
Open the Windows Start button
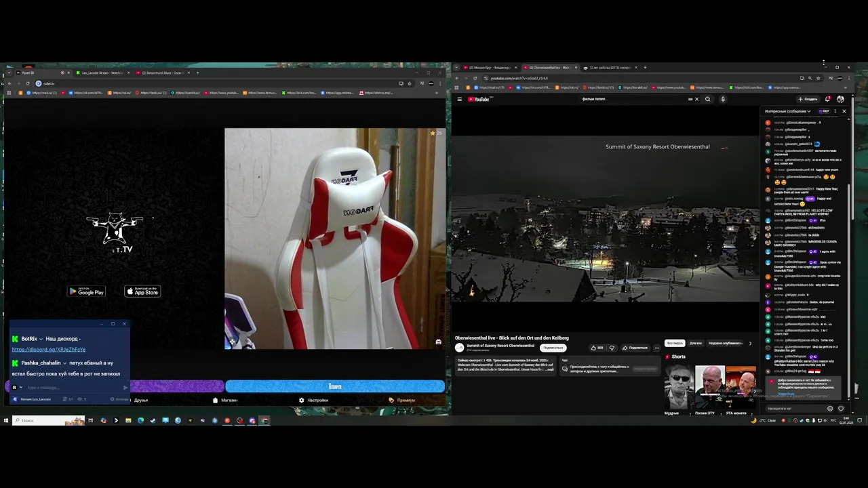coord(5,421)
